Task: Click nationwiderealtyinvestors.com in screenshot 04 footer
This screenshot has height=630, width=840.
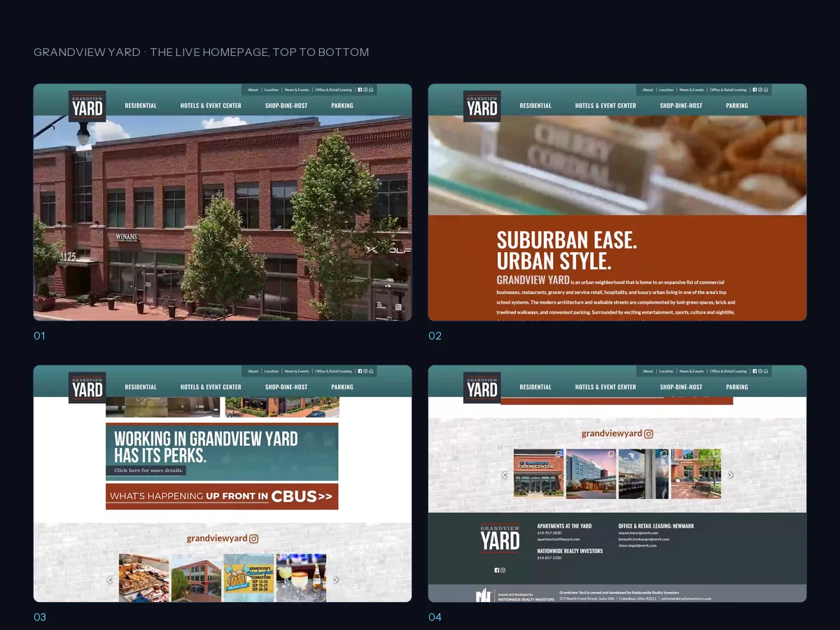Action: click(x=687, y=598)
